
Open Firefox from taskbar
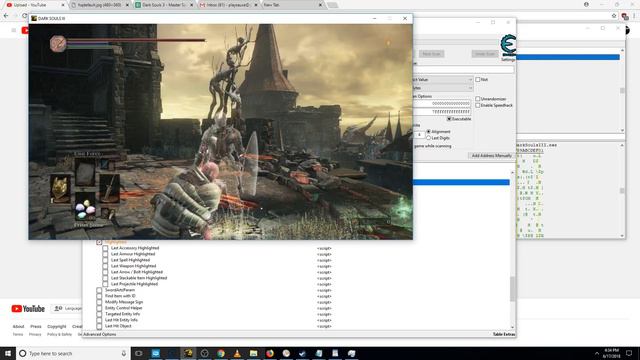270,353
